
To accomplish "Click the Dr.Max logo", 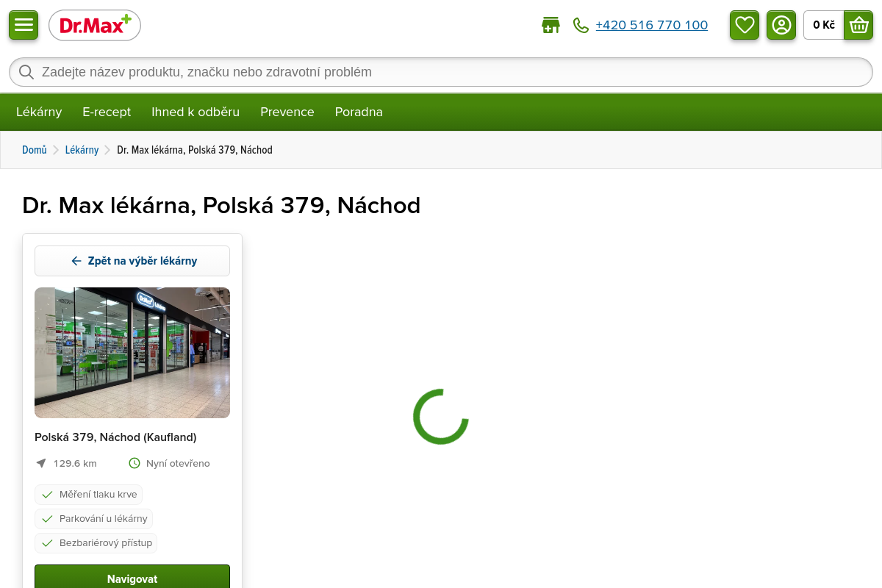I will 95,26.
